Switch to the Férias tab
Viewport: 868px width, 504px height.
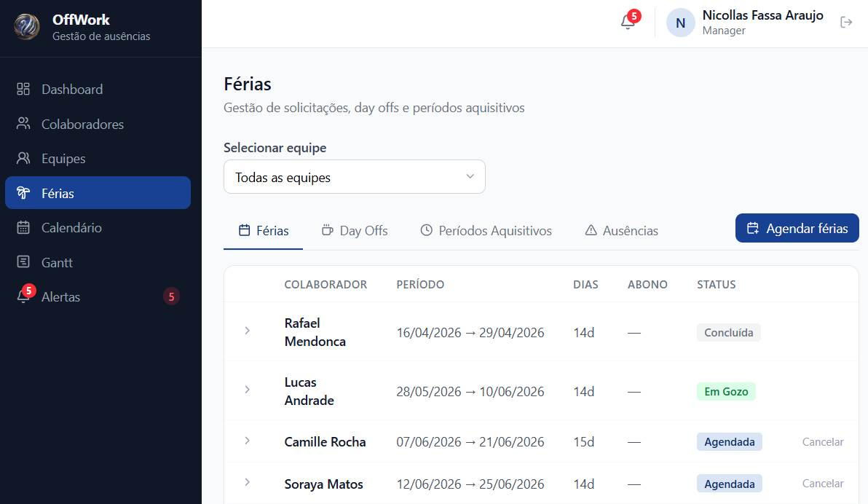click(264, 230)
